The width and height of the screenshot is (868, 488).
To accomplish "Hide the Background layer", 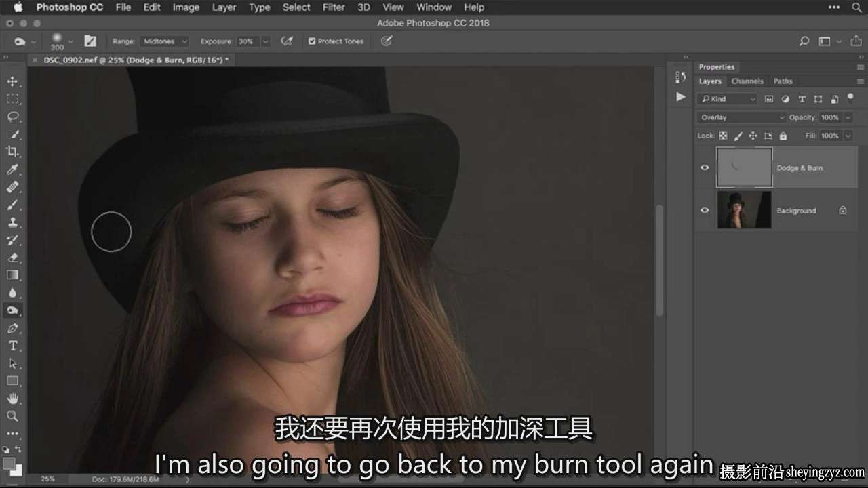I will (705, 210).
